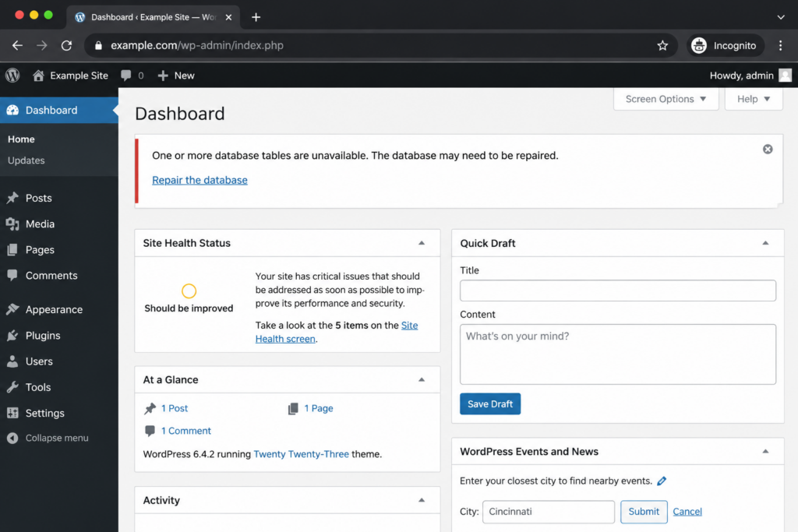Submit the city for events
The height and width of the screenshot is (532, 798).
click(644, 512)
